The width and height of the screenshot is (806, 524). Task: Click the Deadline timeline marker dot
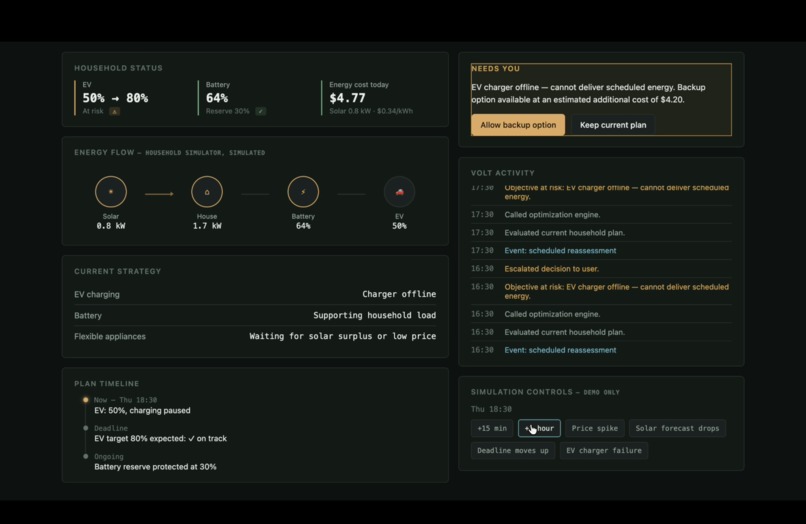coord(85,428)
